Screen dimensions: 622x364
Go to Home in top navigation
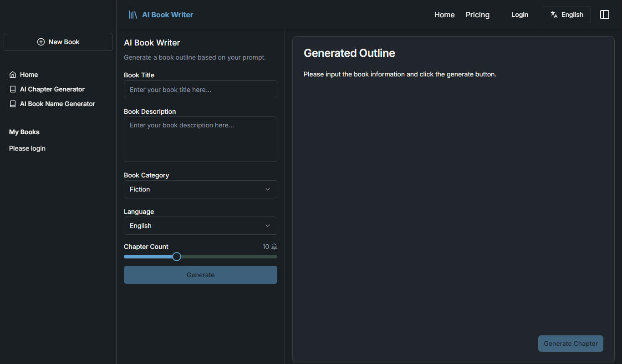click(444, 15)
